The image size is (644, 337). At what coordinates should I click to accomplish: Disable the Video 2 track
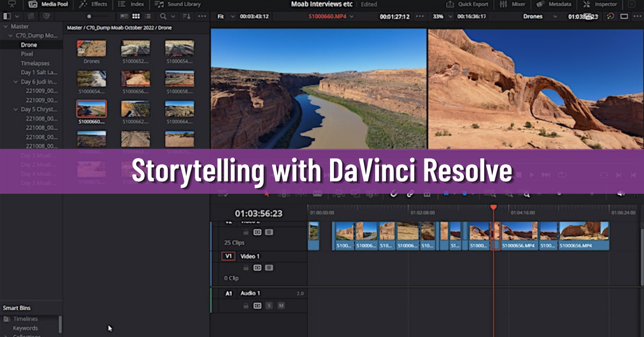pos(269,232)
